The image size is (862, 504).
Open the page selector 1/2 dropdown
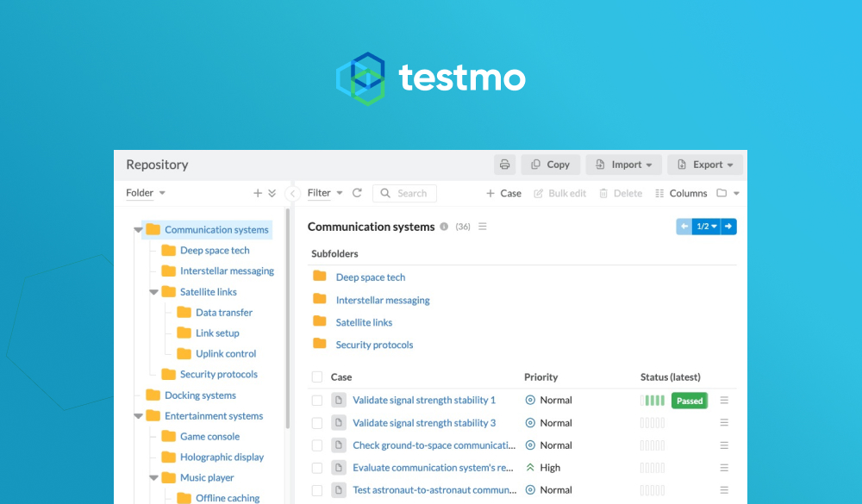(x=704, y=226)
